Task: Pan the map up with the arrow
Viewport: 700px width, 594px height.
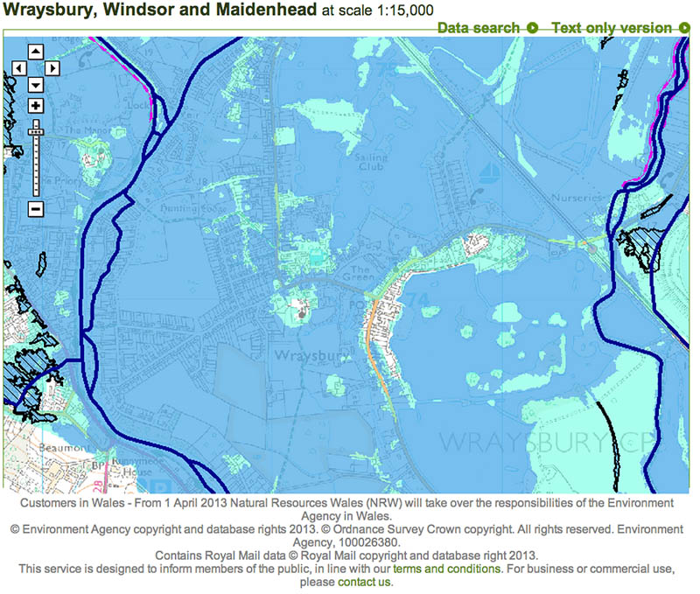Action: point(36,51)
